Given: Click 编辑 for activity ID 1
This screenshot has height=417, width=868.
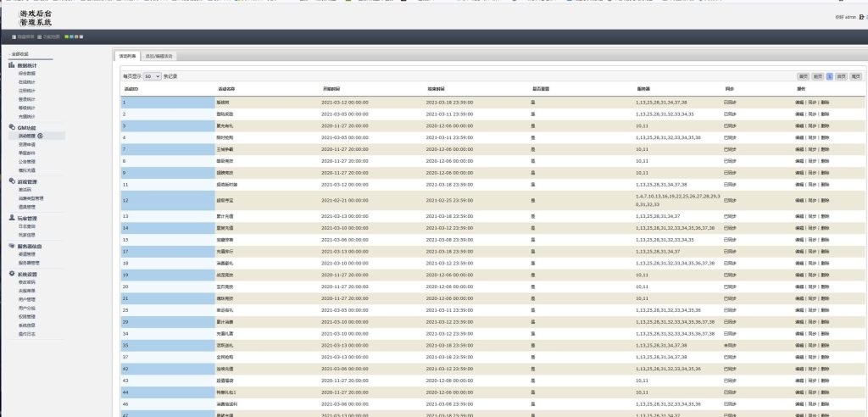Looking at the screenshot, I should [798, 102].
